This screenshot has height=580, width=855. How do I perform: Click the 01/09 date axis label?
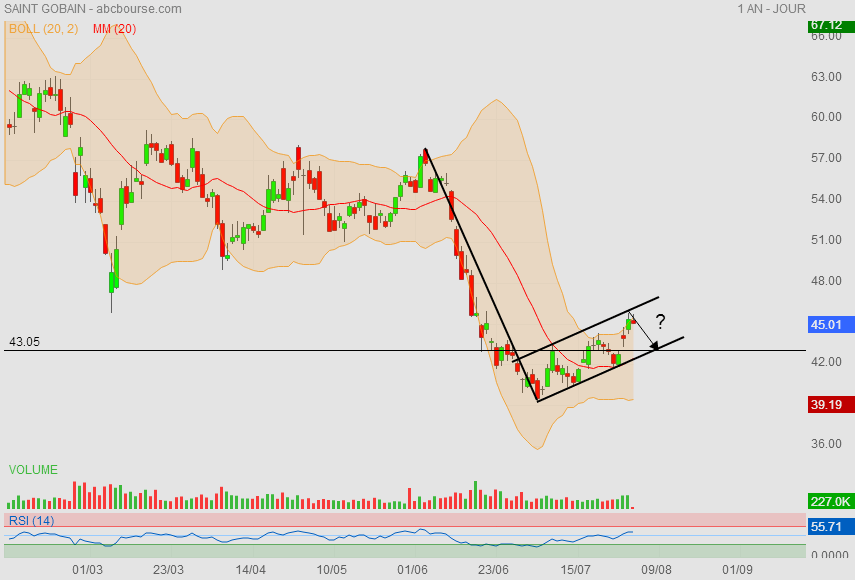point(737,570)
